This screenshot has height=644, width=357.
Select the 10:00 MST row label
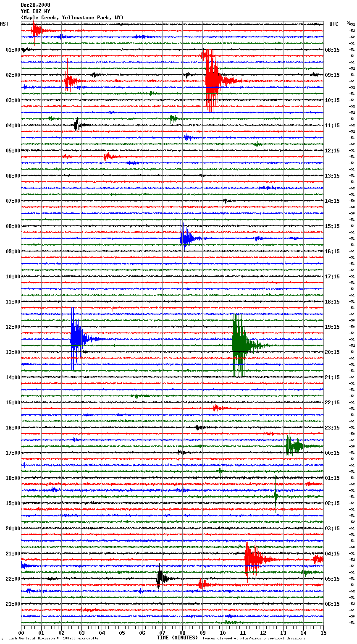(x=13, y=277)
